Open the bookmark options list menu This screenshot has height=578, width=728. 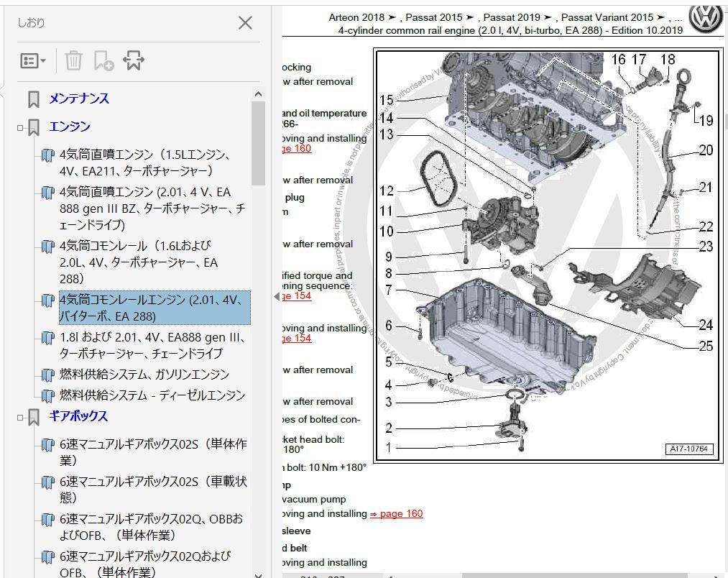(32, 61)
